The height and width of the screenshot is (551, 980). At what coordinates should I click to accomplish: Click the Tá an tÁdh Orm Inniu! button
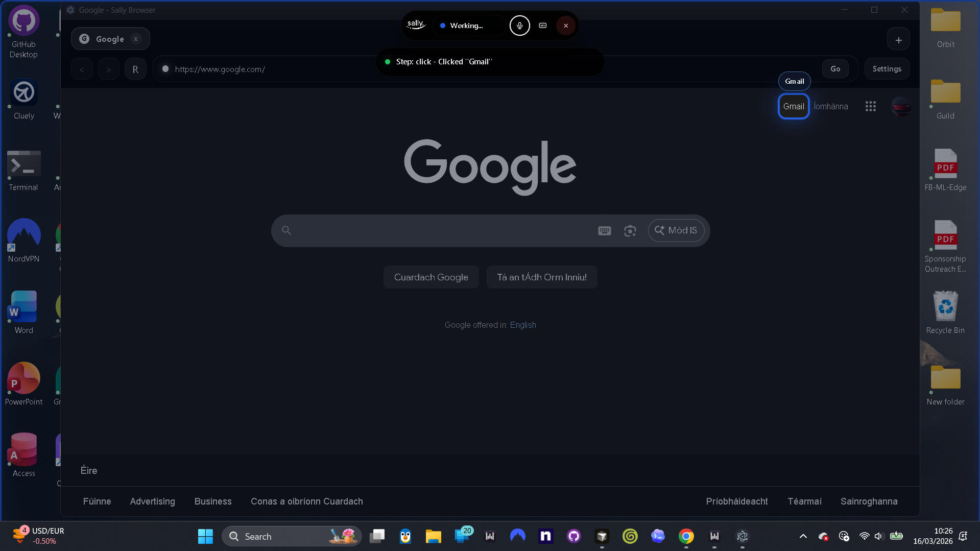(x=542, y=277)
